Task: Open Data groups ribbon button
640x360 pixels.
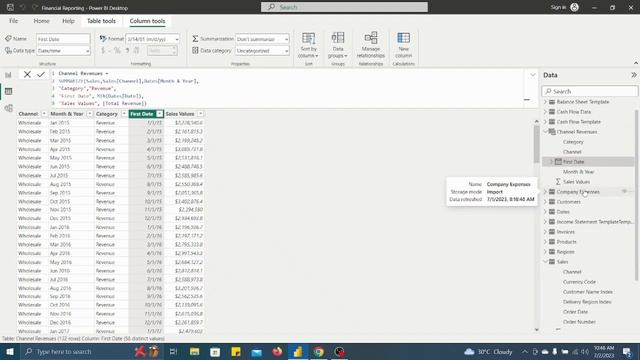Action: (x=338, y=45)
